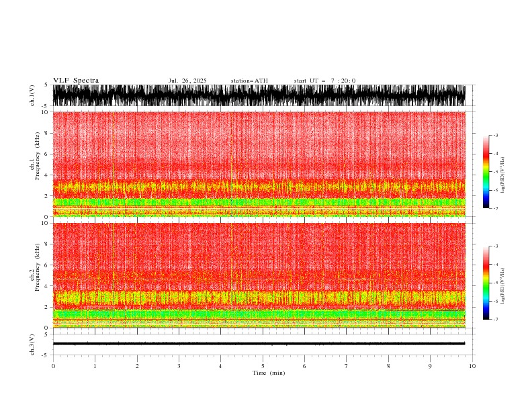Screen dimensions: 532x411
Task: Click the ch.2 log(PSD) colorbar unit label
Action: tap(503, 286)
